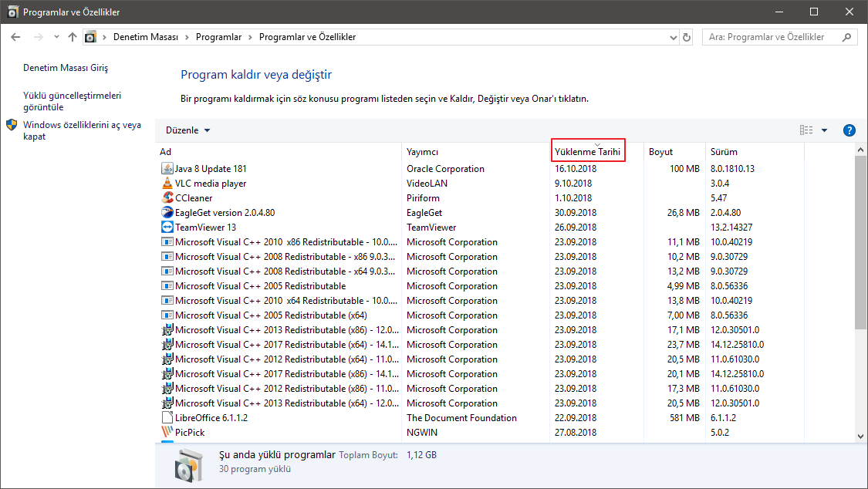868x489 pixels.
Task: Click the VLC media player cone icon
Action: click(167, 183)
